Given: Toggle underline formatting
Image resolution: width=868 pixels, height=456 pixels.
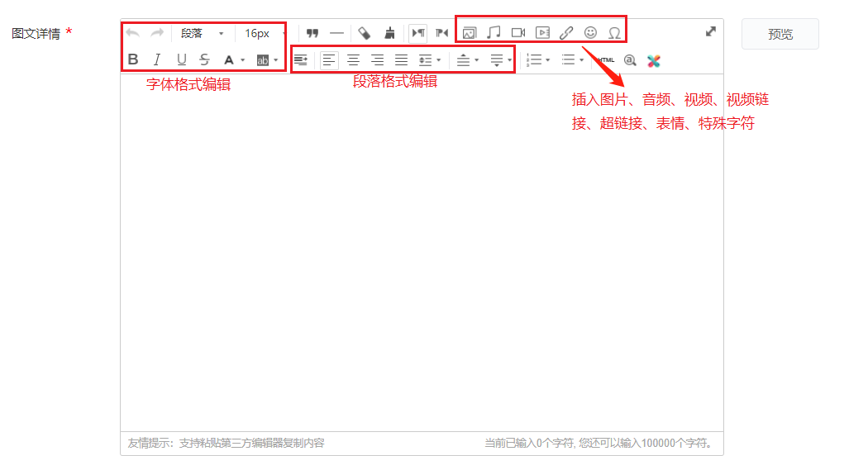Looking at the screenshot, I should (181, 59).
